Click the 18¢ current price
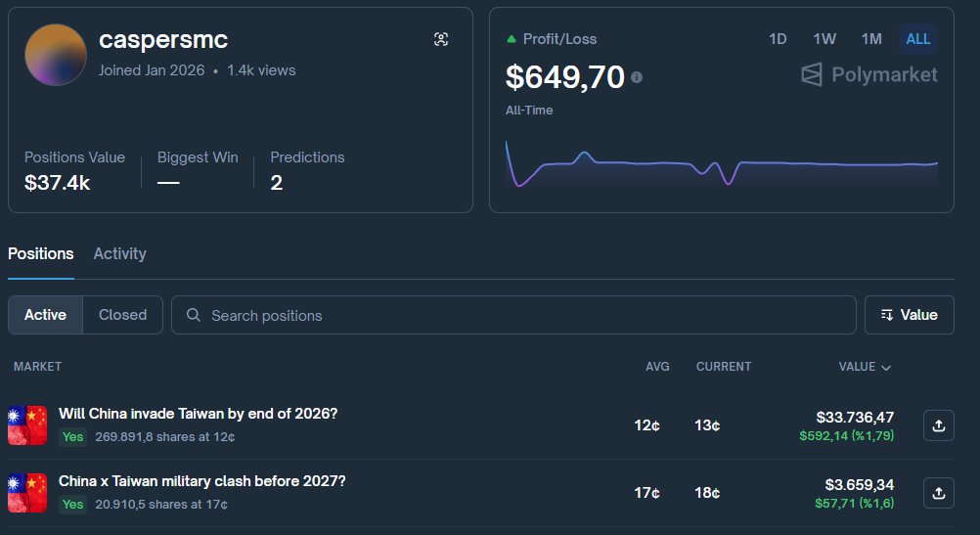 [707, 493]
